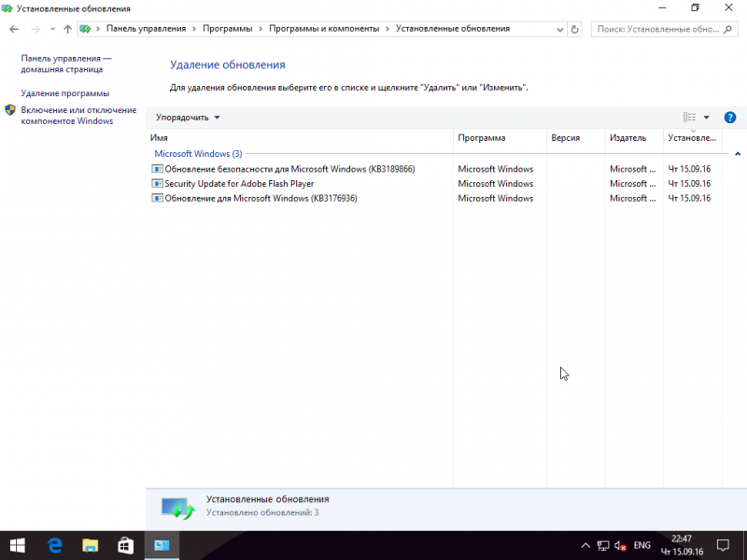Go back with the back arrow
The width and height of the screenshot is (747, 560).
pos(14,29)
